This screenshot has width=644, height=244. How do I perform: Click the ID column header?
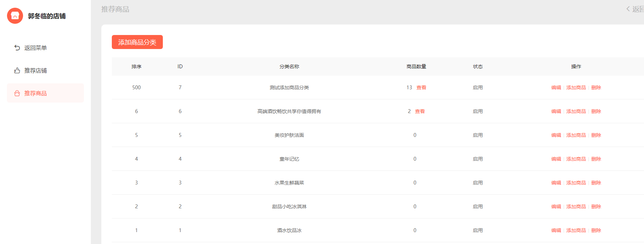coord(180,67)
